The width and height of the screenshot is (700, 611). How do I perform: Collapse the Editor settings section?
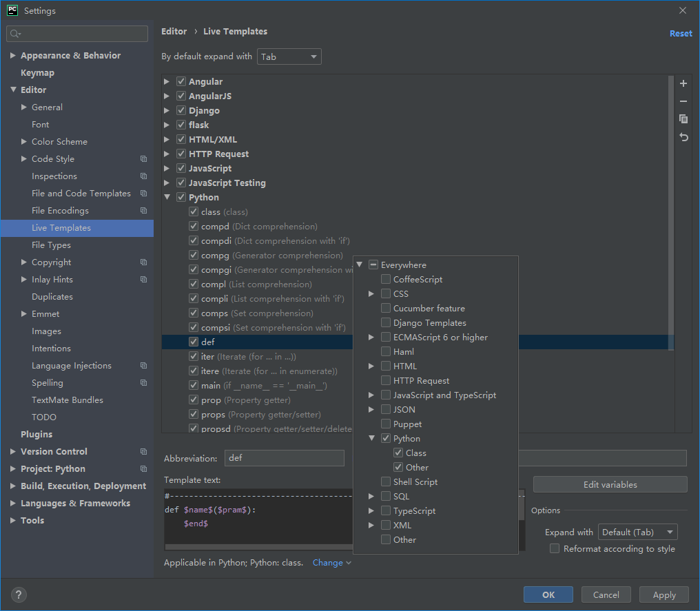click(13, 90)
